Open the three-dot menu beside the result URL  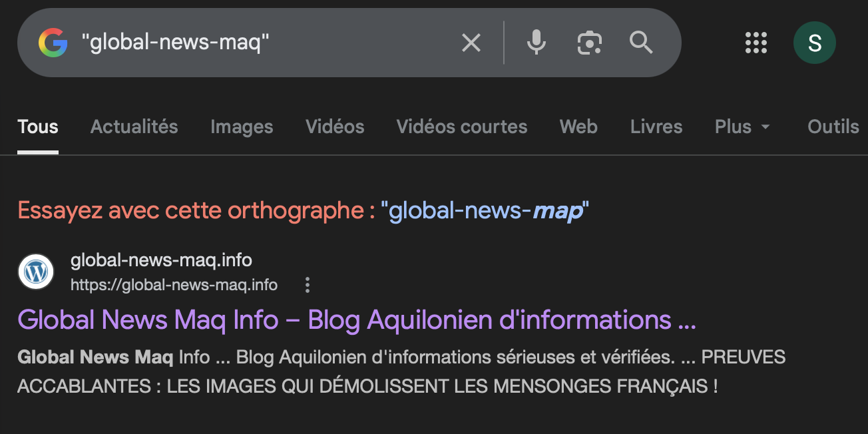[x=308, y=286]
